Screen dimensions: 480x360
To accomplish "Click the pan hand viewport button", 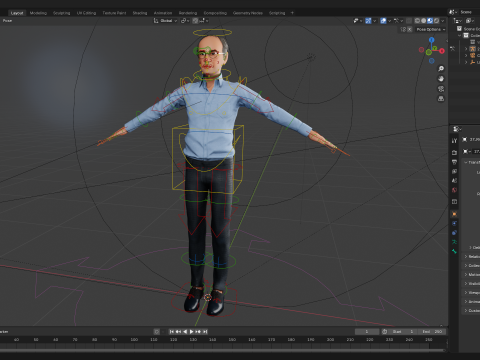I will pyautogui.click(x=441, y=79).
